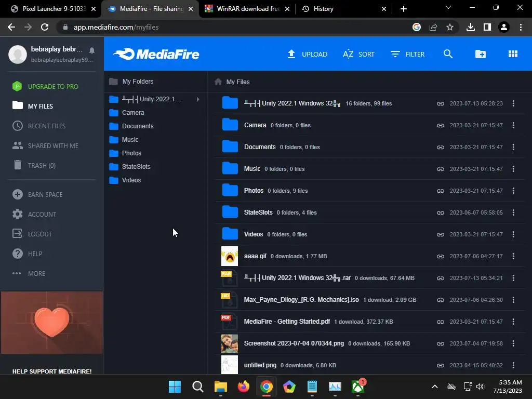Create a new folder with the folder-plus icon

[x=481, y=54]
